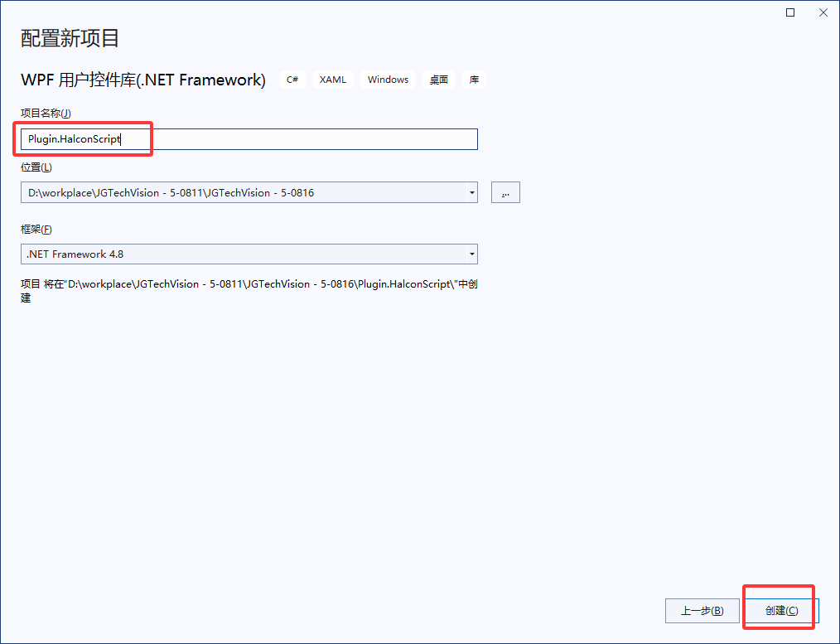Click the 上一步(B) back button

tap(702, 610)
